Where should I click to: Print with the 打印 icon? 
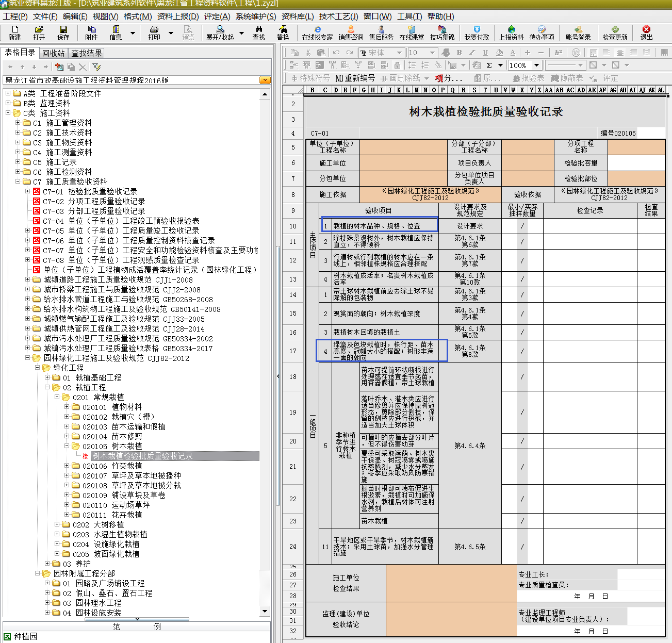154,33
